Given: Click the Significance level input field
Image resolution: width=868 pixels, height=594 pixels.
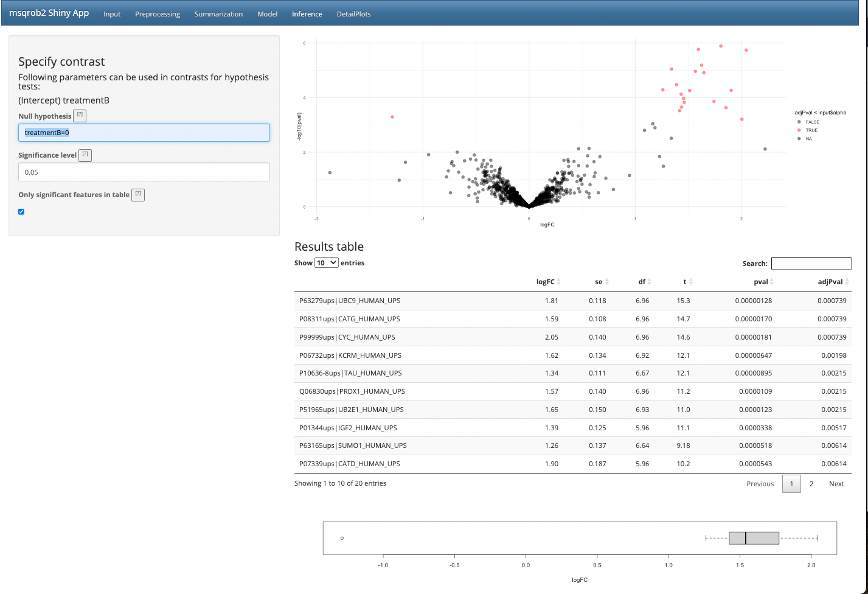Looking at the screenshot, I should point(144,172).
